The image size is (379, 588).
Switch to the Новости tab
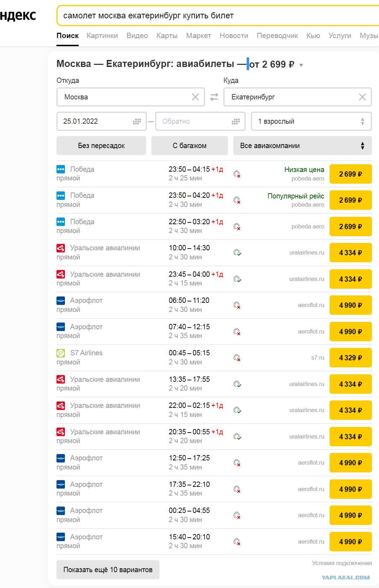pyautogui.click(x=234, y=36)
